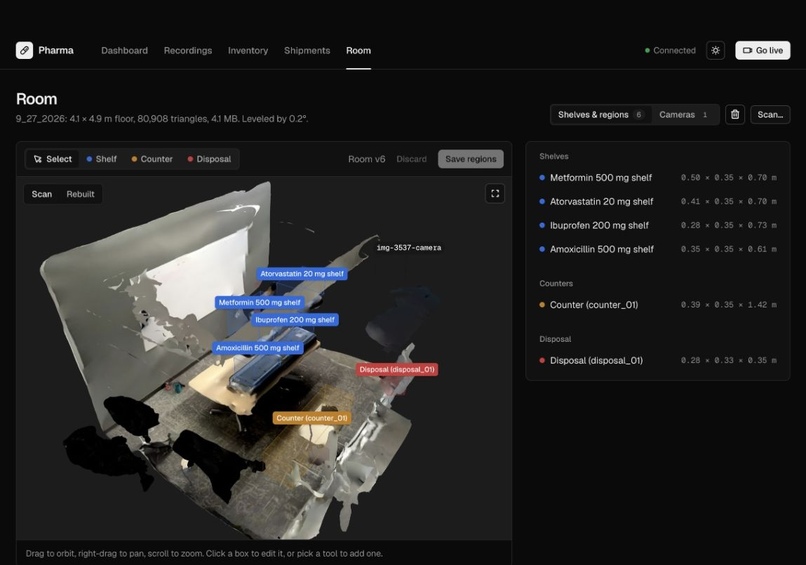The image size is (806, 565).
Task: Click the scan details line under Room heading
Action: coord(162,119)
